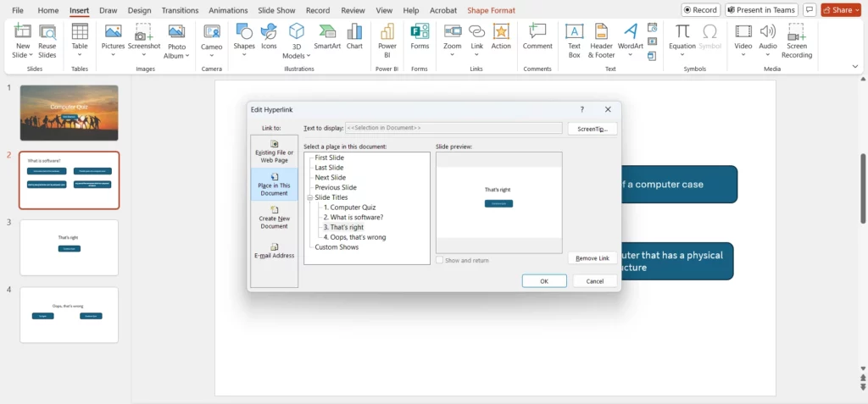Collapse the ribbon with the chevron
Screen dimensions: 868x404
pyautogui.click(x=854, y=66)
